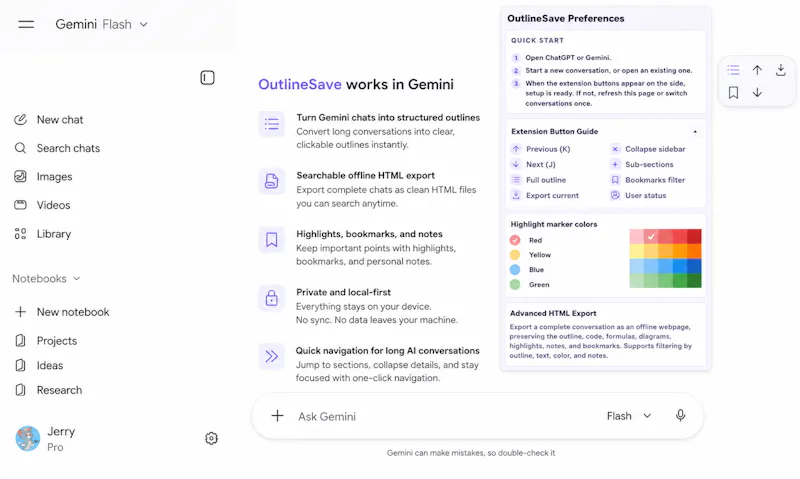Pick the lightest yellow swatch in grid

pos(636,251)
